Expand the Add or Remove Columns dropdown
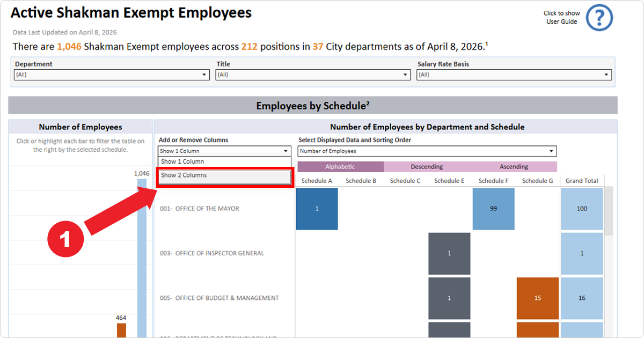 pyautogui.click(x=224, y=151)
